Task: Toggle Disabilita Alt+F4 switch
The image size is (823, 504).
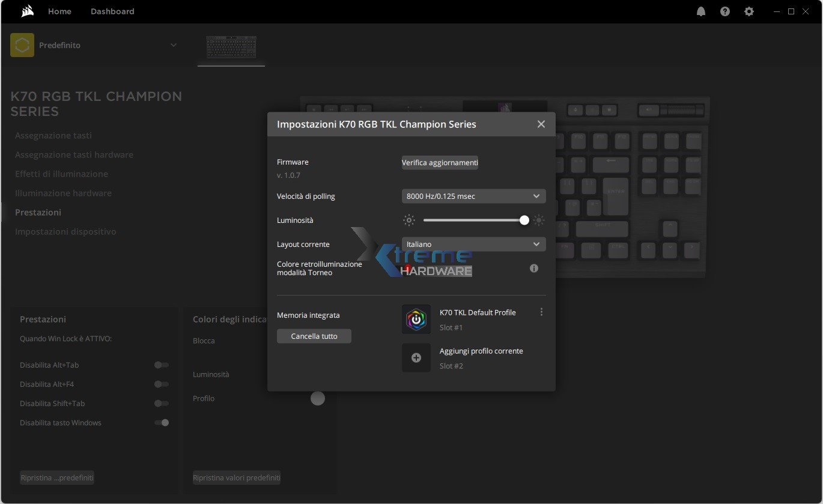Action: pyautogui.click(x=161, y=384)
